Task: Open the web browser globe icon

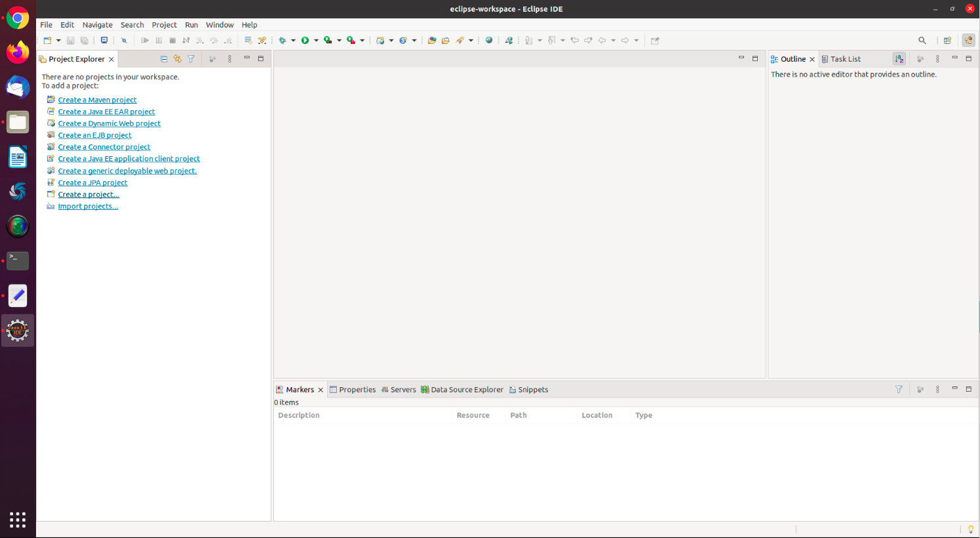Action: coord(488,41)
